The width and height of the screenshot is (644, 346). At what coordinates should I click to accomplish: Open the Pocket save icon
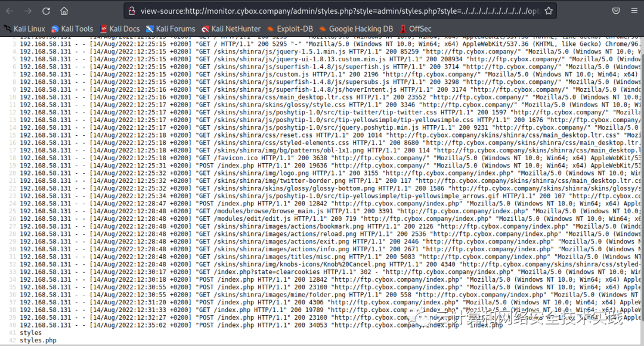point(616,11)
